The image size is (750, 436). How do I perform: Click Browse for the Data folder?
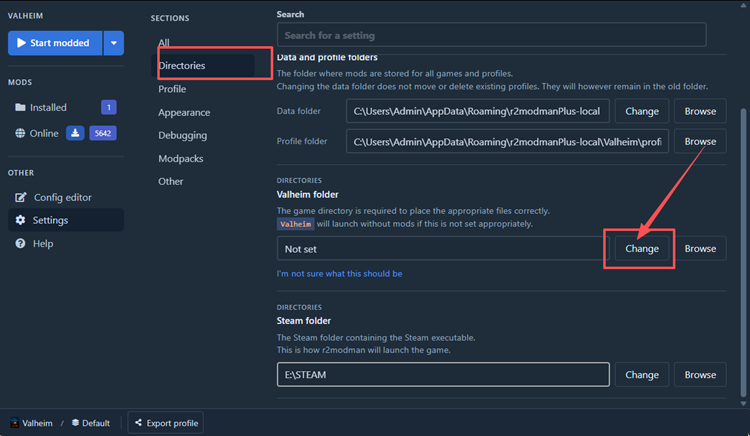700,111
